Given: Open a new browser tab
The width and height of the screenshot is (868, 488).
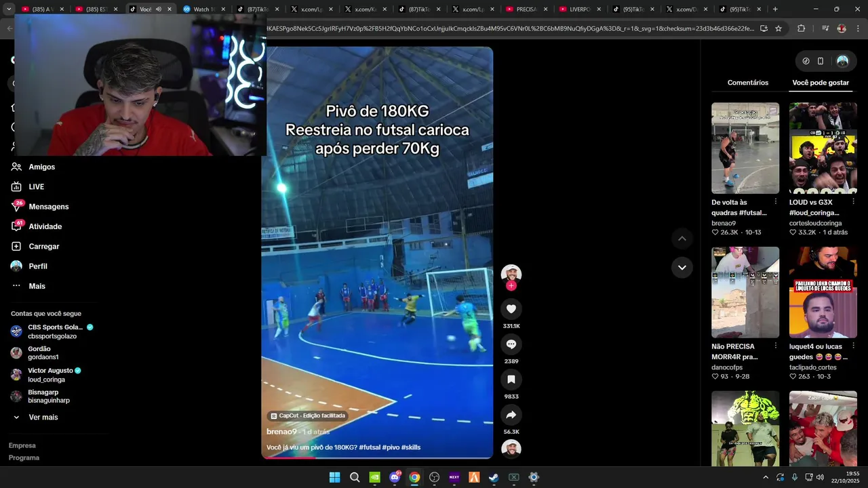Looking at the screenshot, I should click(x=775, y=9).
